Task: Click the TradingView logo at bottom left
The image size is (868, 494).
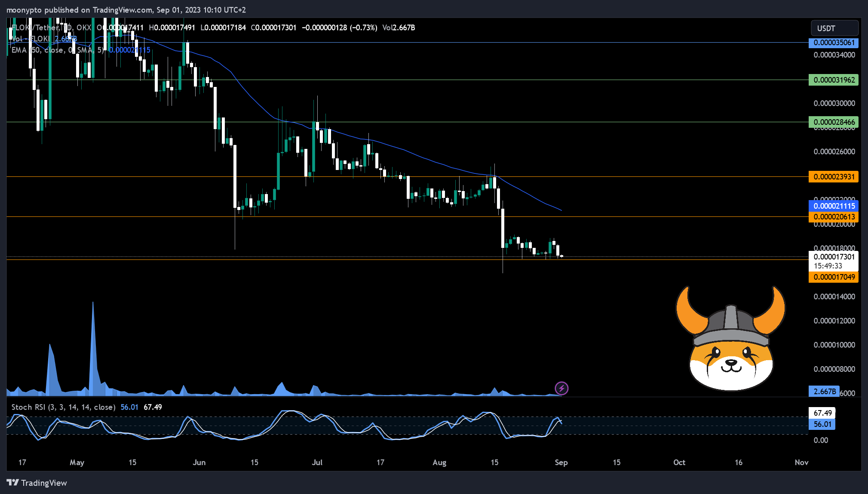Action: [x=37, y=483]
